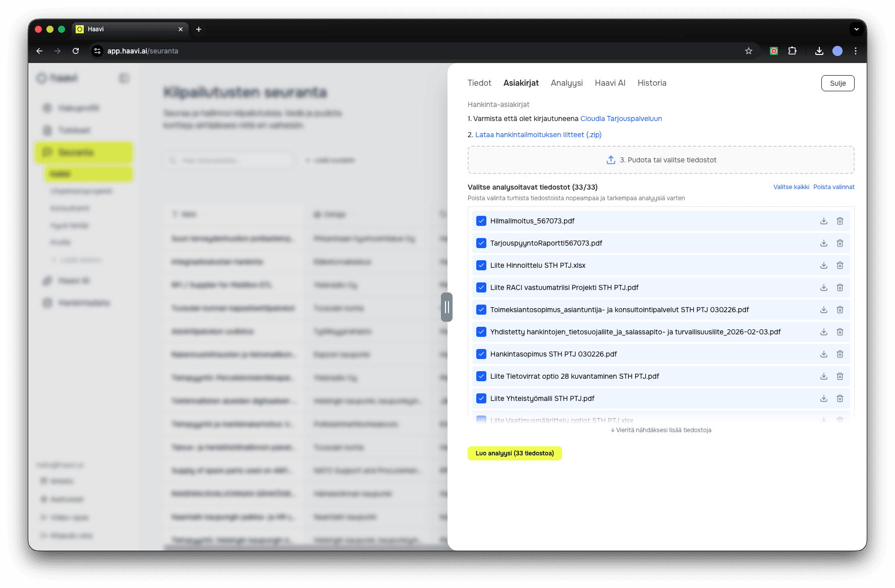This screenshot has height=588, width=895.
Task: Expand the tab search chevron
Action: pos(856,29)
